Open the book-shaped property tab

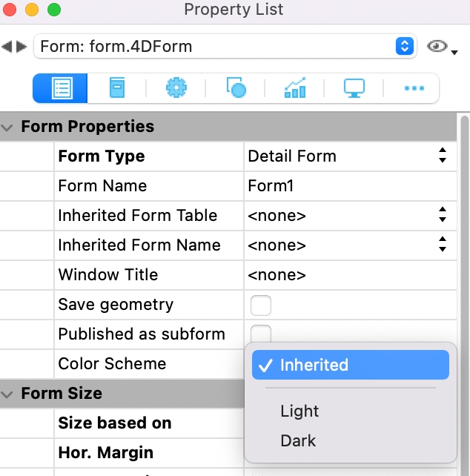click(117, 88)
